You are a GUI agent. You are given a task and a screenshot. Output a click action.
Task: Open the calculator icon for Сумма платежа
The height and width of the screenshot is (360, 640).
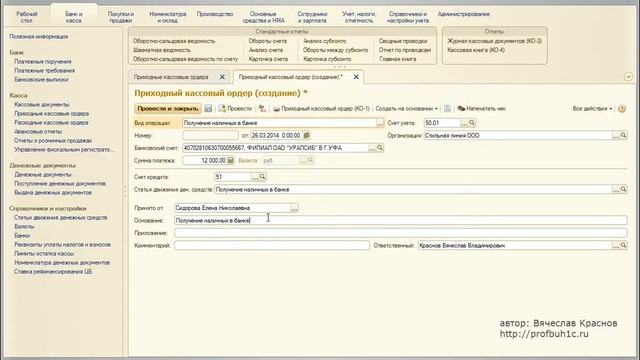[x=231, y=160]
